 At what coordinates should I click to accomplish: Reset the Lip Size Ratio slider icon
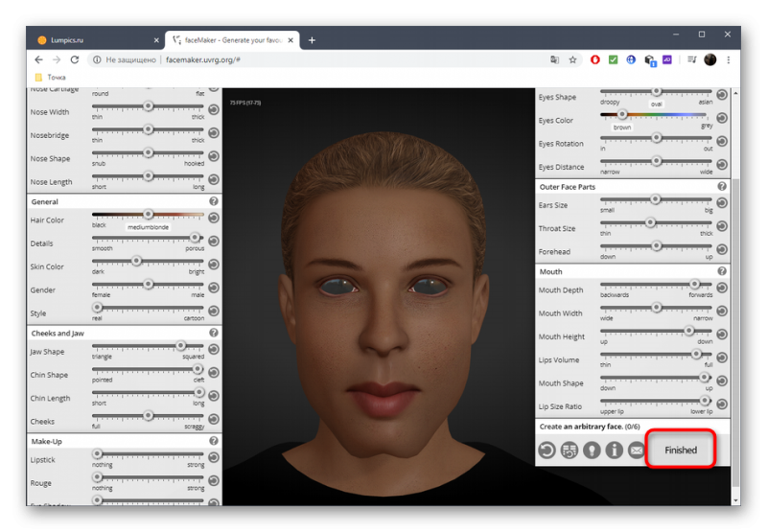722,405
